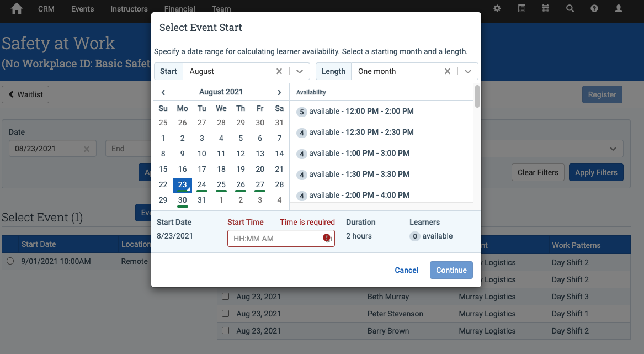Click the availability list scrollbar
The image size is (644, 354).
(477, 96)
